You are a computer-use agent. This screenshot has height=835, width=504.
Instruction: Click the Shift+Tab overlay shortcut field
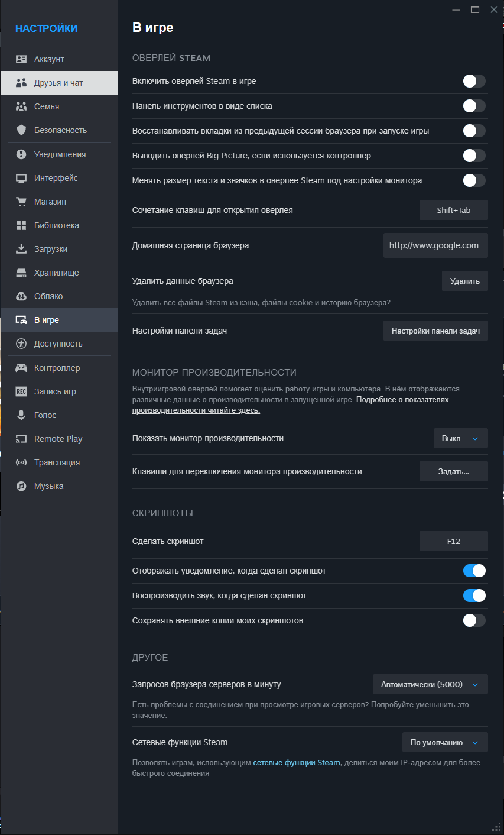(x=453, y=210)
